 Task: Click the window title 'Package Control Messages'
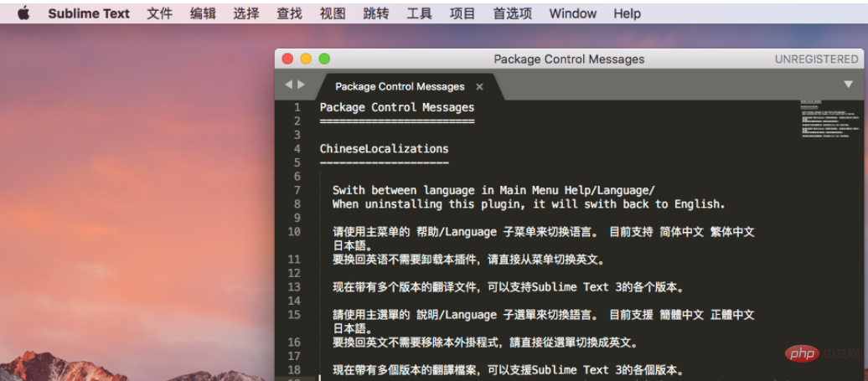click(569, 59)
